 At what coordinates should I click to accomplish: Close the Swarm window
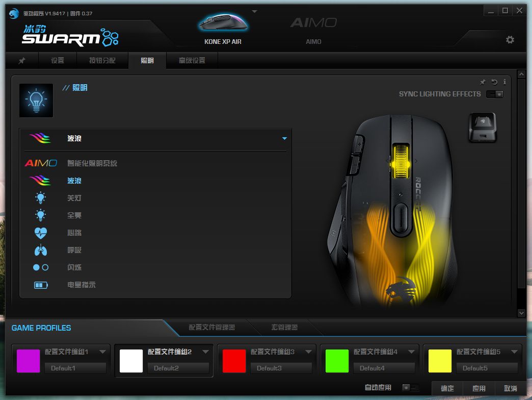pos(519,11)
